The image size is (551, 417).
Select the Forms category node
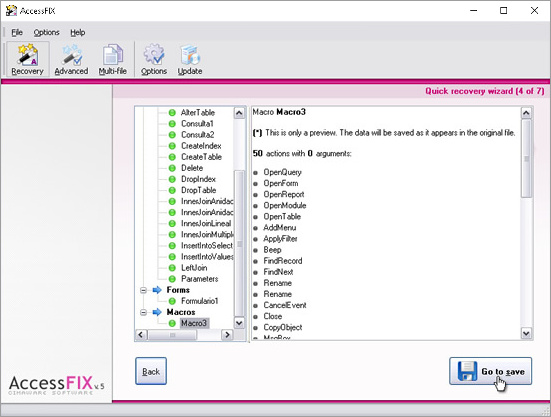(178, 290)
